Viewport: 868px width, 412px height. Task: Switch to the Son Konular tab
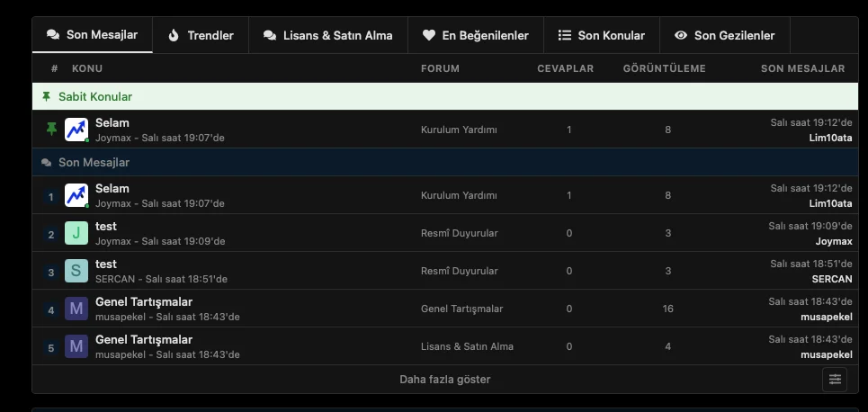point(602,36)
